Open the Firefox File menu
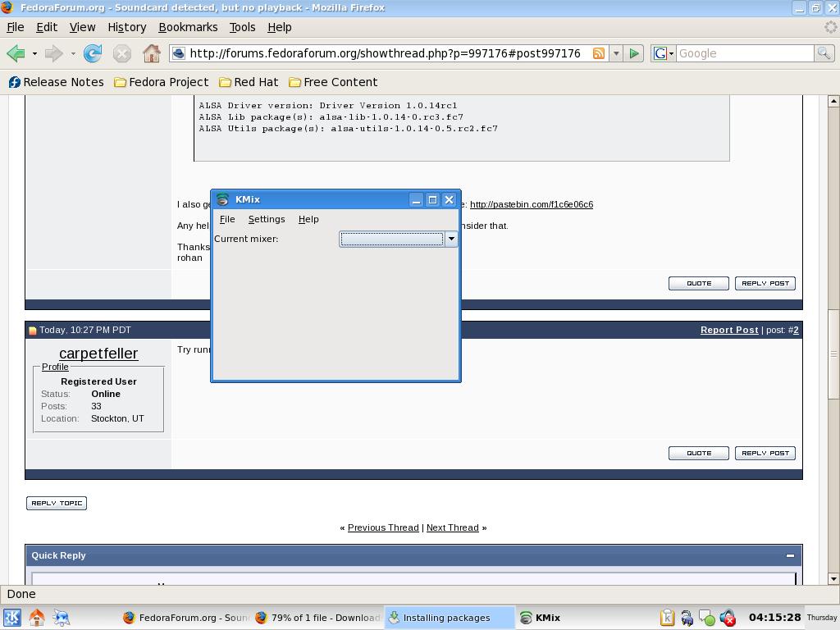The width and height of the screenshot is (840, 630). (x=15, y=27)
